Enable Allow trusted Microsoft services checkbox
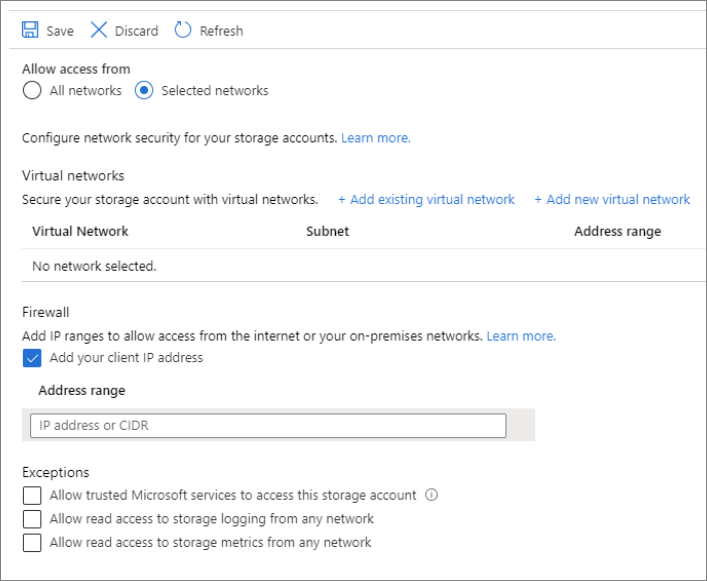This screenshot has height=581, width=707. pyautogui.click(x=32, y=495)
